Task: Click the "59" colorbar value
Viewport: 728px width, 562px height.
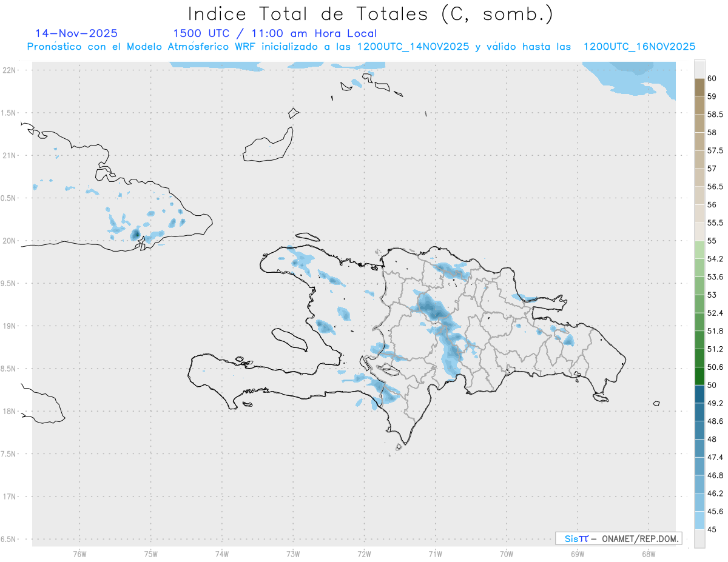Action: click(x=712, y=96)
